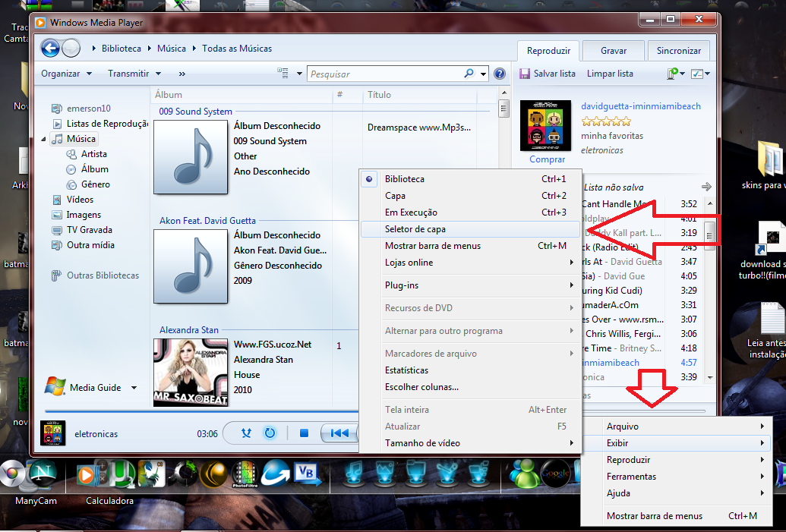This screenshot has height=532, width=786.
Task: Expand the Transmitir dropdown menu
Action: pyautogui.click(x=134, y=74)
